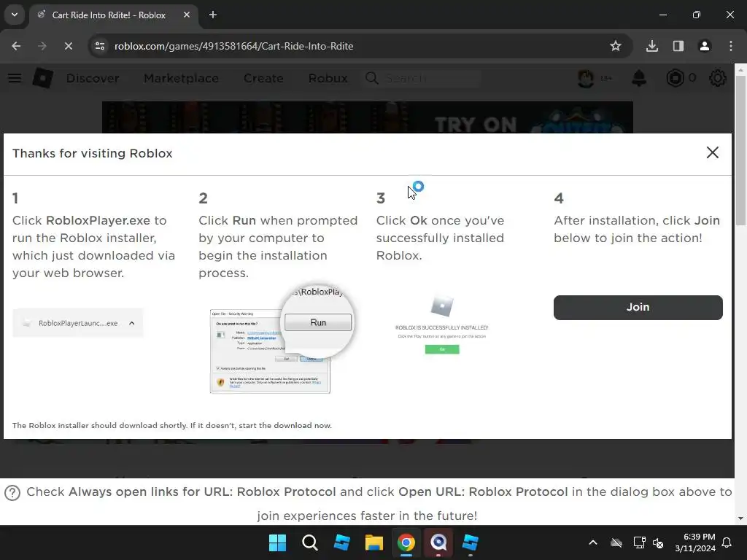Click the forward navigation arrow
This screenshot has height=560, width=747.
pos(42,46)
